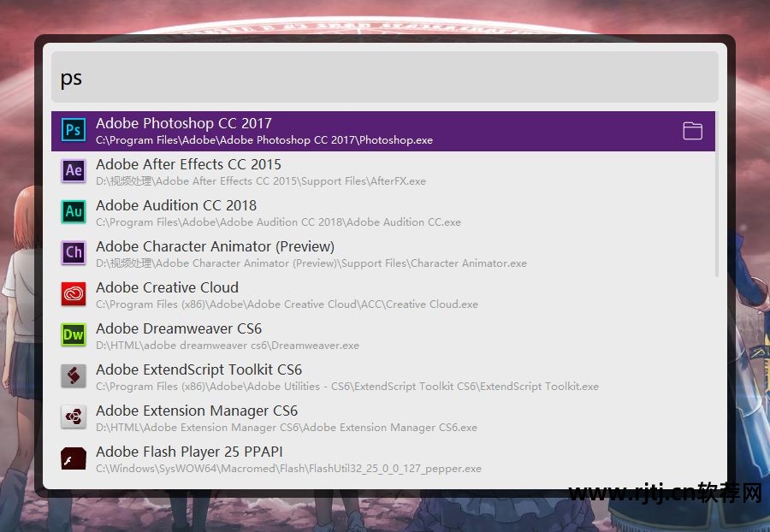Click the Audition Au icon
Image resolution: width=770 pixels, height=532 pixels.
point(74,212)
